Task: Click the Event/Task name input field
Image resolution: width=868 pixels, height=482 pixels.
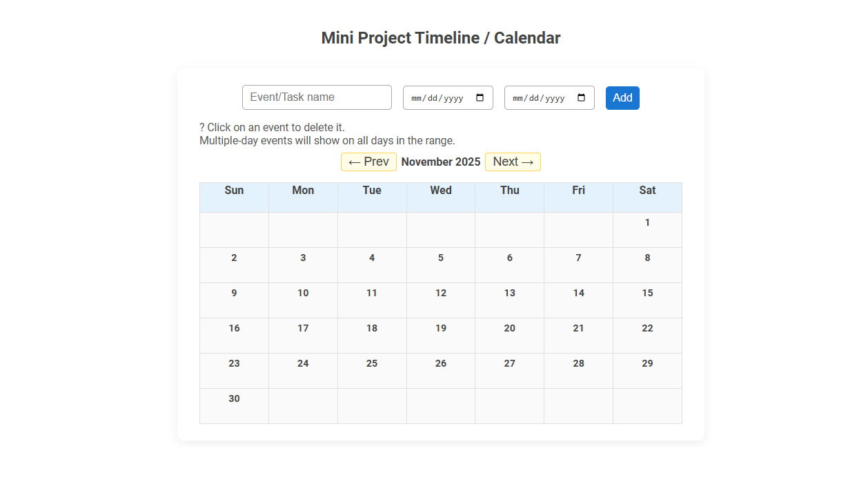Action: pyautogui.click(x=317, y=97)
